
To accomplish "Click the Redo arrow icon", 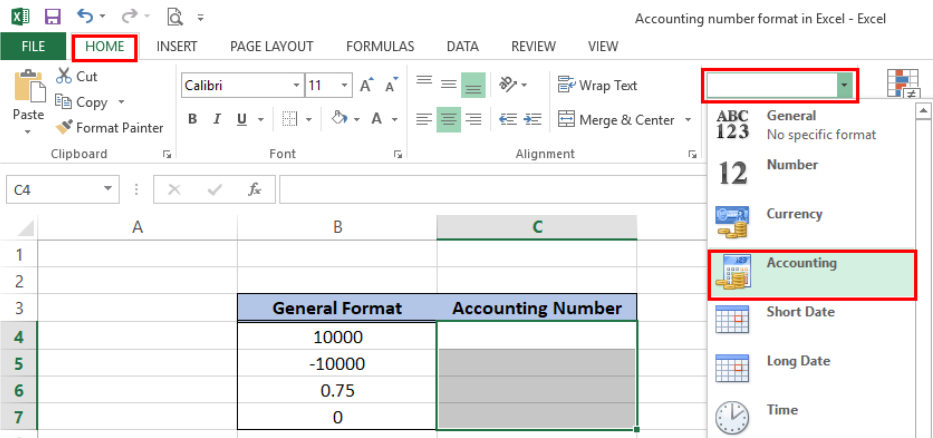I will click(132, 16).
